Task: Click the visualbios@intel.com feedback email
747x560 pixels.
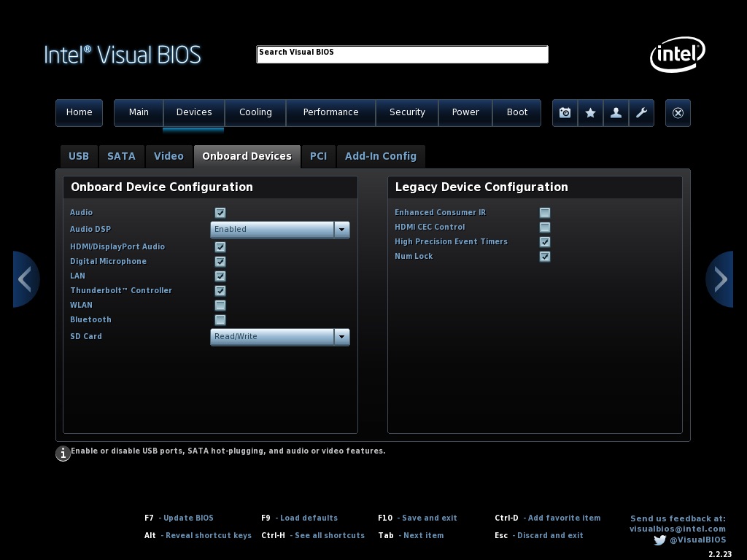Action: [x=678, y=529]
